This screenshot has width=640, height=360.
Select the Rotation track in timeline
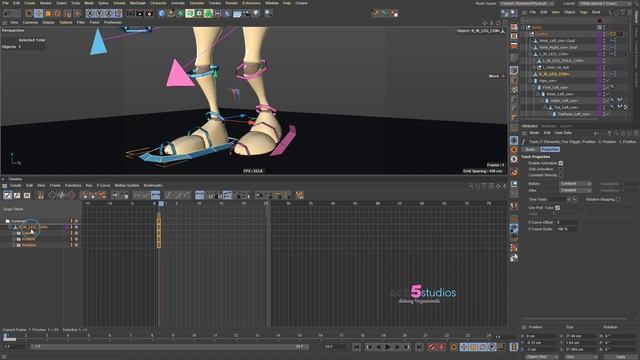pos(29,245)
